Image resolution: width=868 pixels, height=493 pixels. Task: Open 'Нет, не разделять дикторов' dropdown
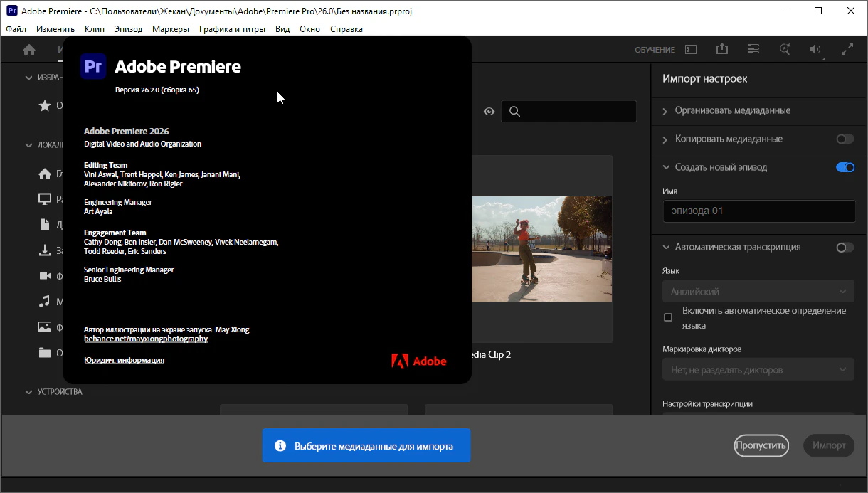(x=758, y=370)
